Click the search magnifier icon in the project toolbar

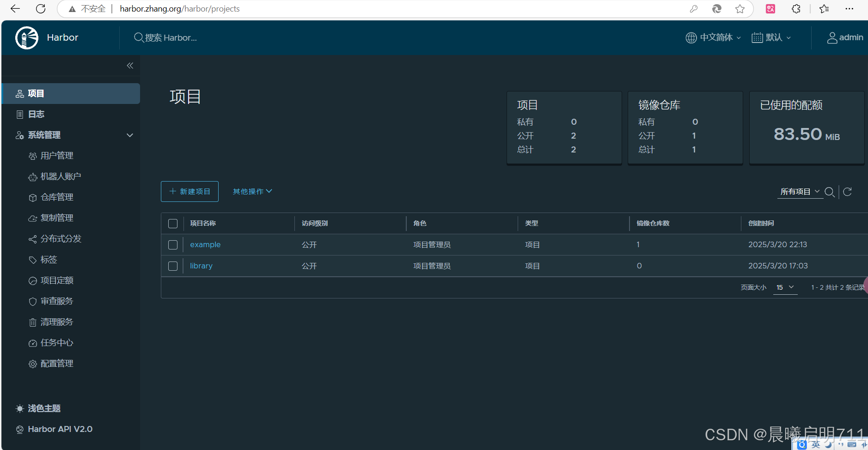[x=830, y=192]
